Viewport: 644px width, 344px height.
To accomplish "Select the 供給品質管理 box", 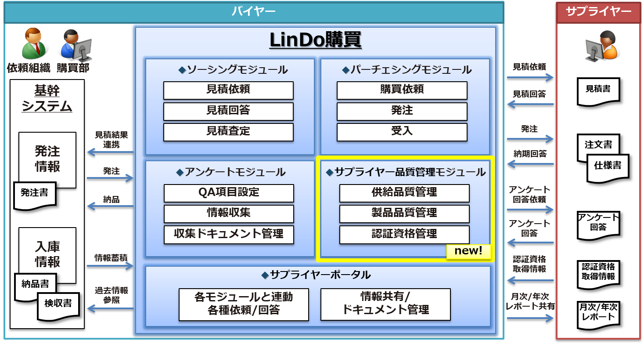I will (x=404, y=193).
